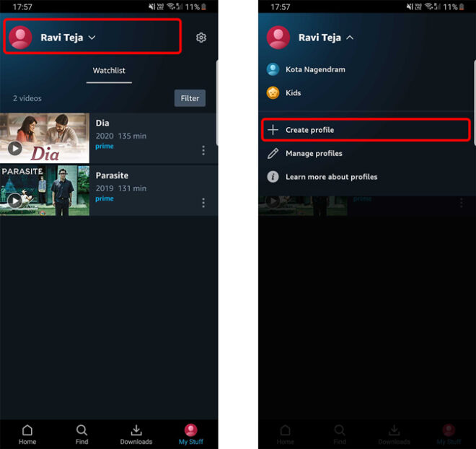
Task: Open Parasite poster thumbnail
Action: tap(45, 191)
